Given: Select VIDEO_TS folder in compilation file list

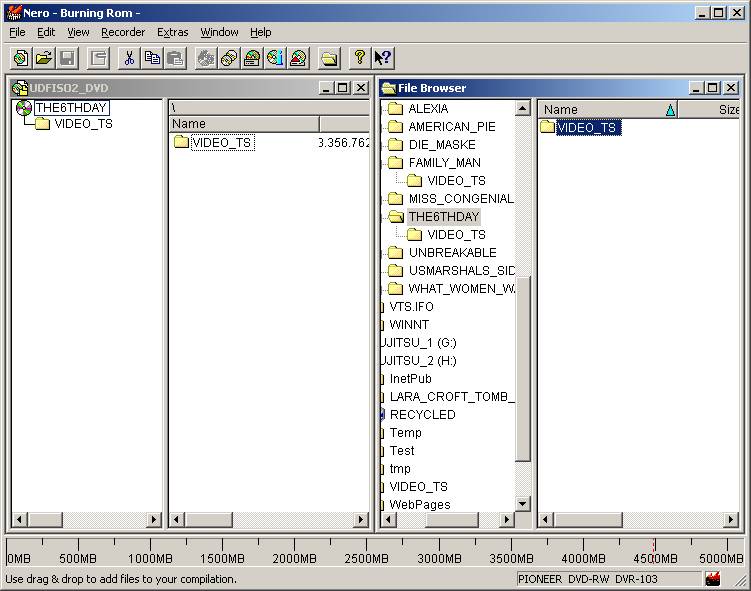Looking at the screenshot, I should pyautogui.click(x=222, y=143).
